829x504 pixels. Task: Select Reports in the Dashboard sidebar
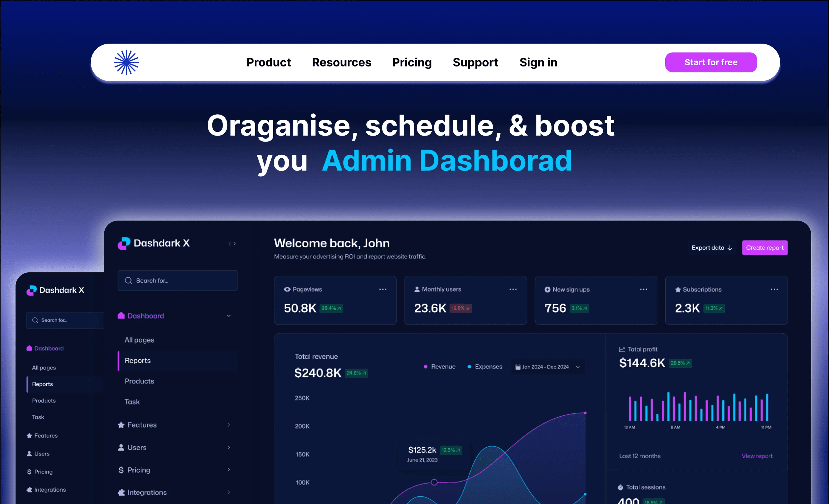coord(137,360)
